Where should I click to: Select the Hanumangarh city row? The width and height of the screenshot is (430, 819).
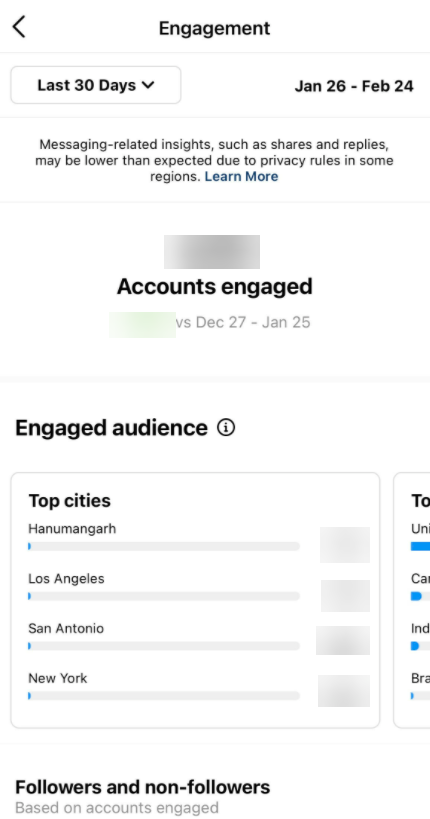(x=199, y=537)
